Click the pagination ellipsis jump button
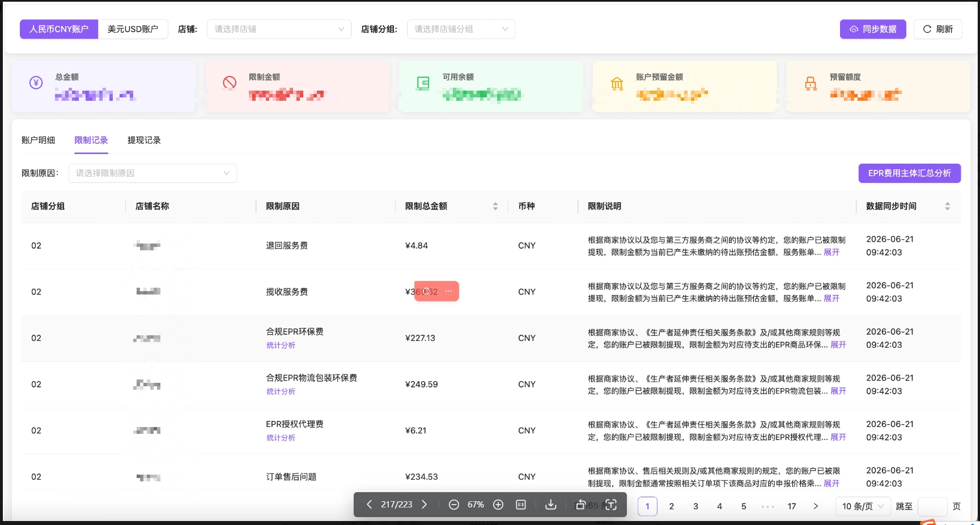980x525 pixels. [x=767, y=506]
